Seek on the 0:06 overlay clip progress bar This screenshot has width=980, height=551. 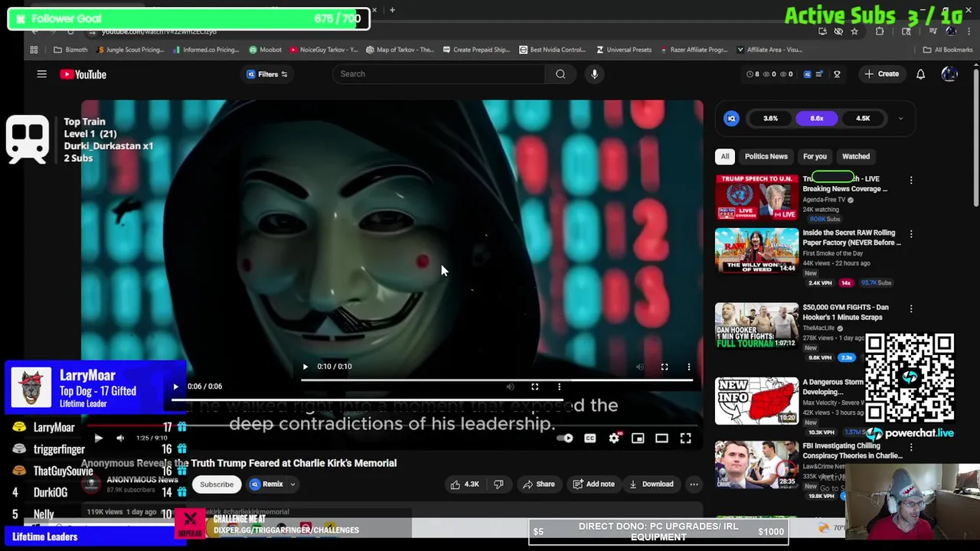pos(367,399)
